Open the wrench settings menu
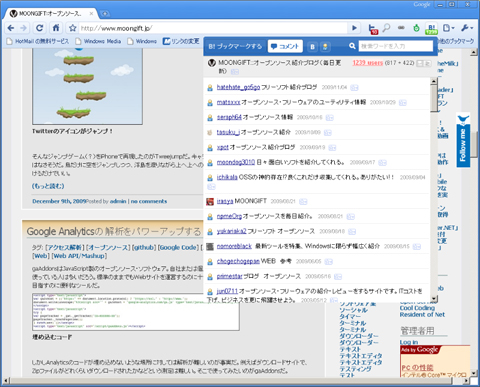This screenshot has width=480, height=387. pyautogui.click(x=467, y=28)
